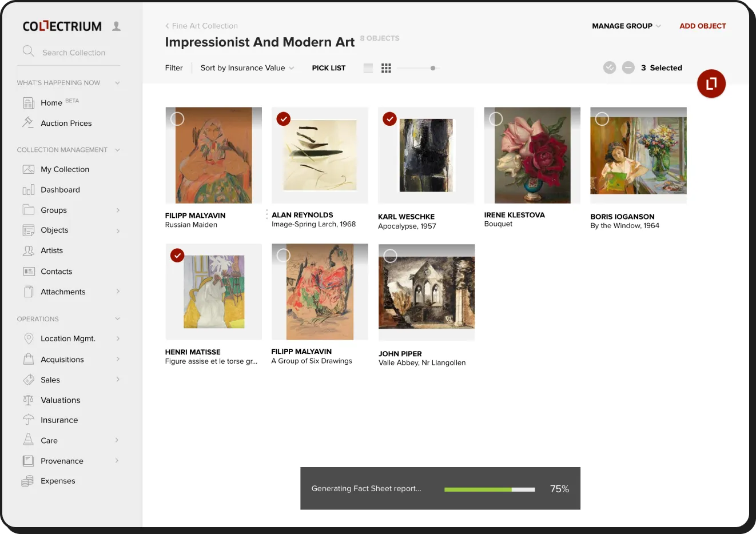This screenshot has width=756, height=534.
Task: Open the Insurance section
Action: (x=59, y=420)
